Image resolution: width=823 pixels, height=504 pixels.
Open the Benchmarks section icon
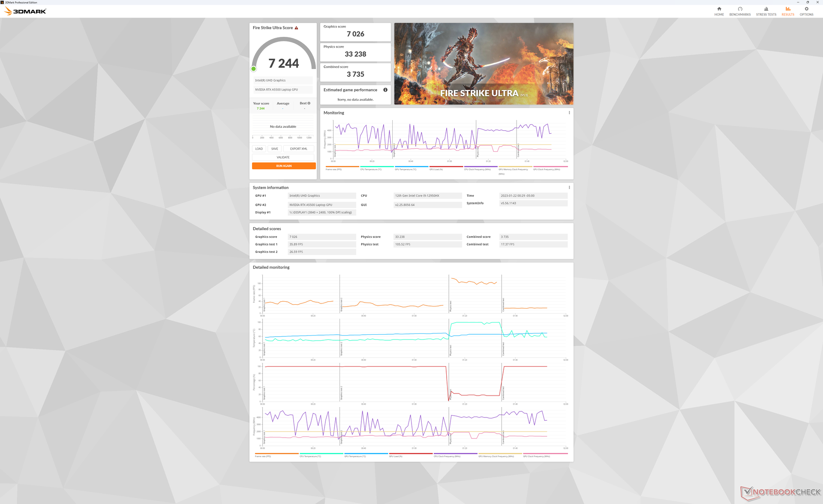pos(740,9)
